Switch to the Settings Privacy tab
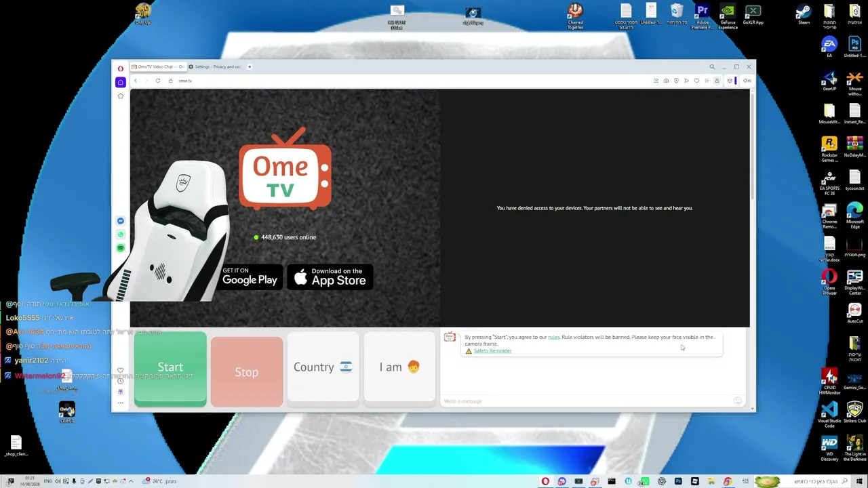This screenshot has height=488, width=868. tap(214, 66)
